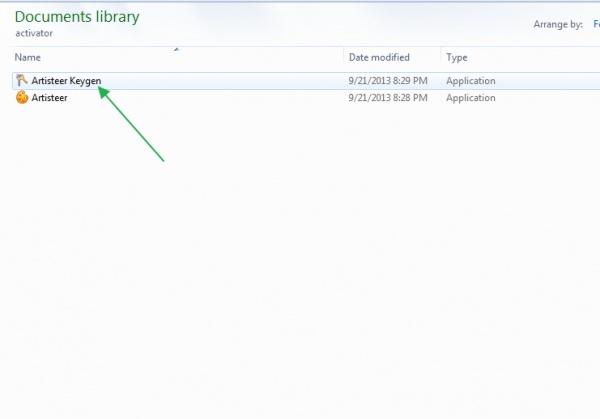Click Application type in Artisteer Keygen row
The image size is (600, 419).
(471, 81)
